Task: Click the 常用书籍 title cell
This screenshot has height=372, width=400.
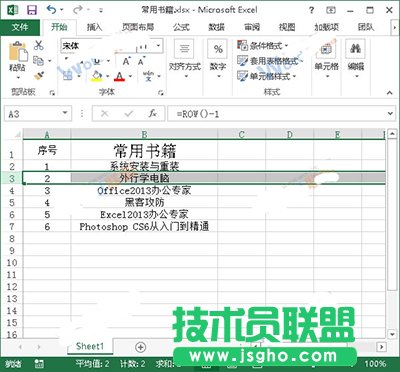Action: [x=144, y=150]
